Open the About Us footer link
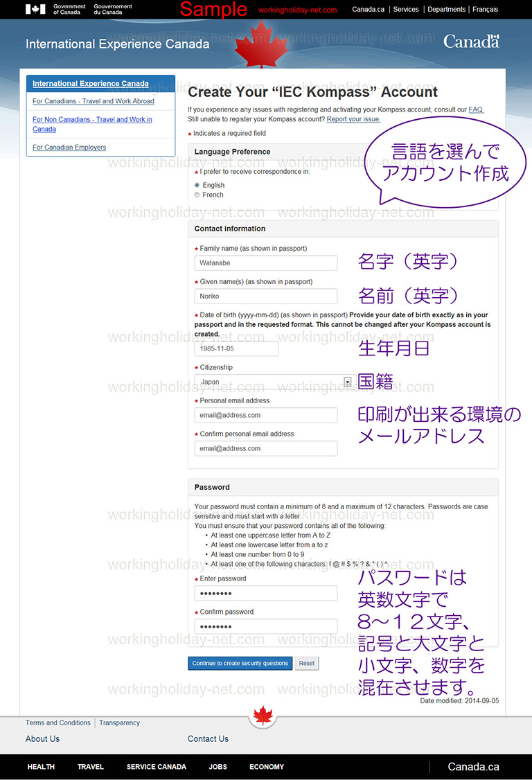This screenshot has width=532, height=780. tap(42, 739)
